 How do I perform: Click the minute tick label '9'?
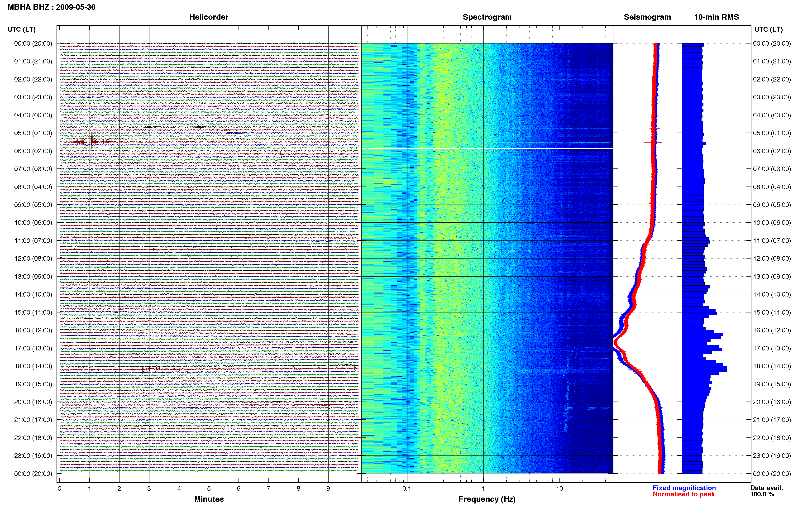[328, 489]
